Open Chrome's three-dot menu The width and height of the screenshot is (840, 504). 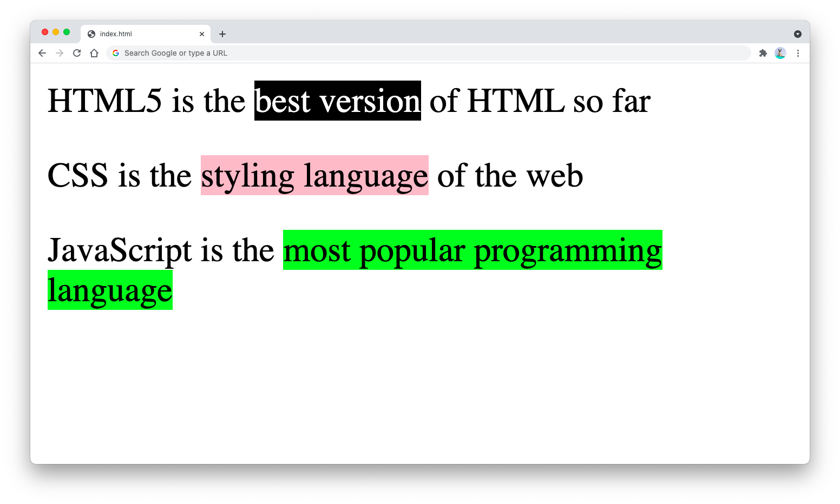[x=798, y=53]
